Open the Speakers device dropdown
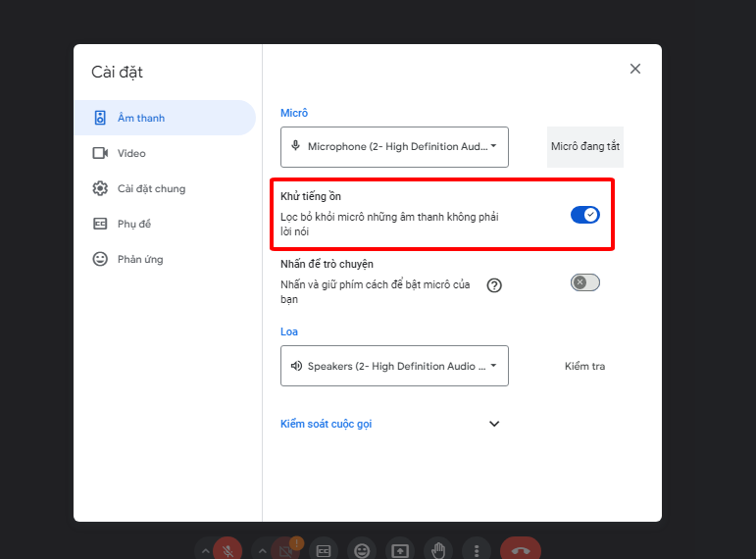This screenshot has height=559, width=756. [394, 366]
